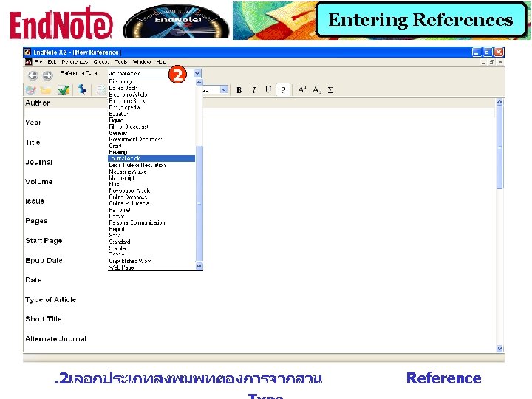Apply superscript formatting
532x399 pixels.
(x=301, y=89)
